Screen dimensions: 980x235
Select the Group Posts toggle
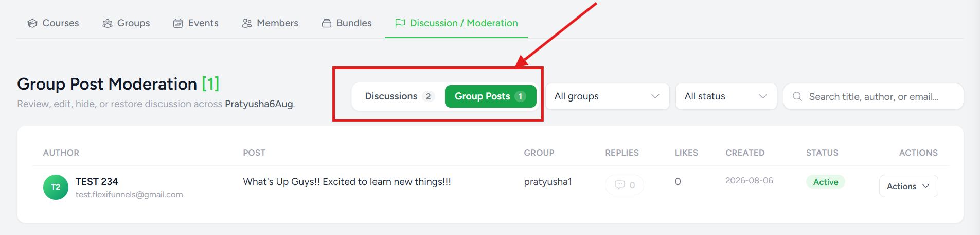pos(490,96)
